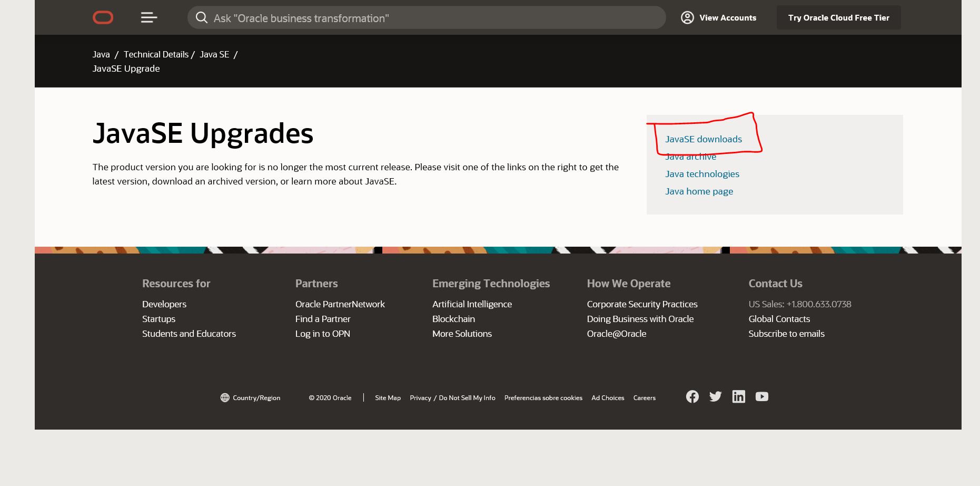Click the search magnifier icon
Viewport: 980px width, 486px height.
(x=201, y=18)
